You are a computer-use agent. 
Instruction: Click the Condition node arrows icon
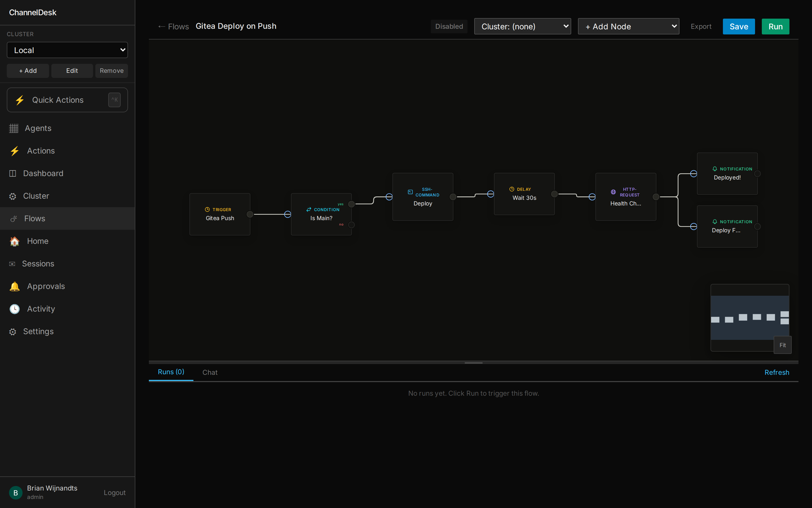coord(309,209)
